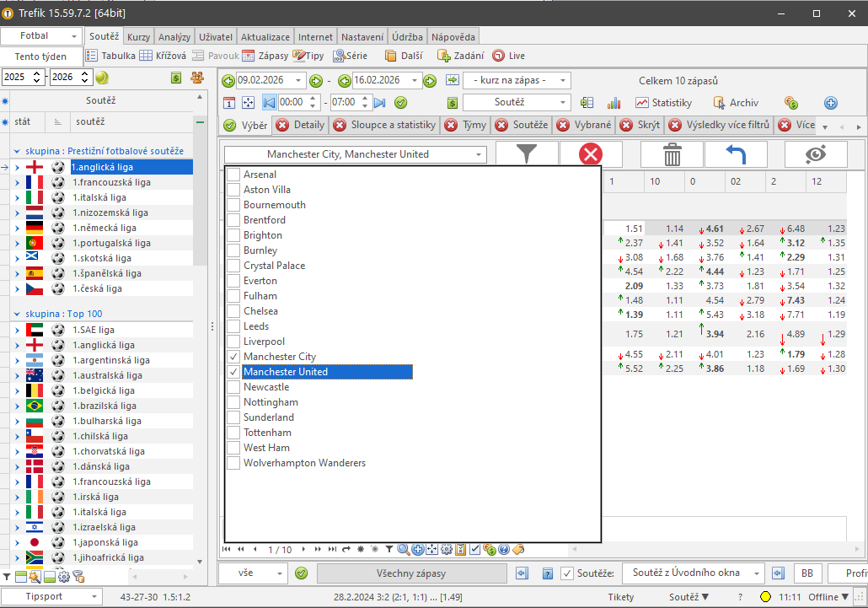The height and width of the screenshot is (608, 868).
Task: Open the Archiv tool
Action: (736, 103)
